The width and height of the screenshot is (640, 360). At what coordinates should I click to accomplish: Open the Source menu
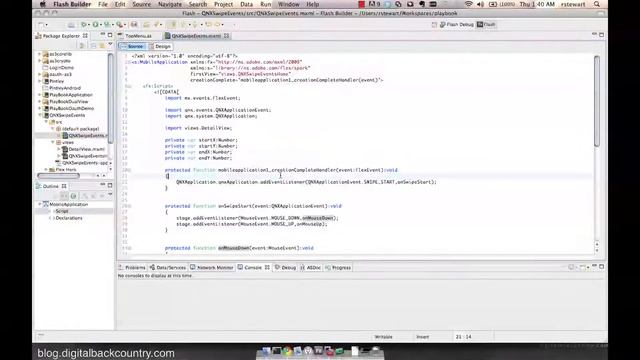click(x=141, y=4)
